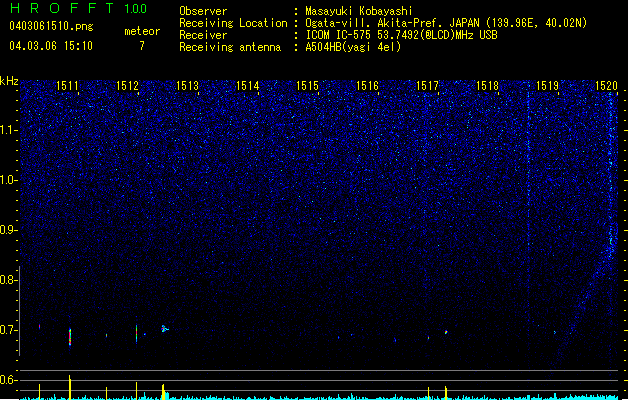Click the 0.7 frequency axis label
The width and height of the screenshot is (629, 400).
coord(8,330)
